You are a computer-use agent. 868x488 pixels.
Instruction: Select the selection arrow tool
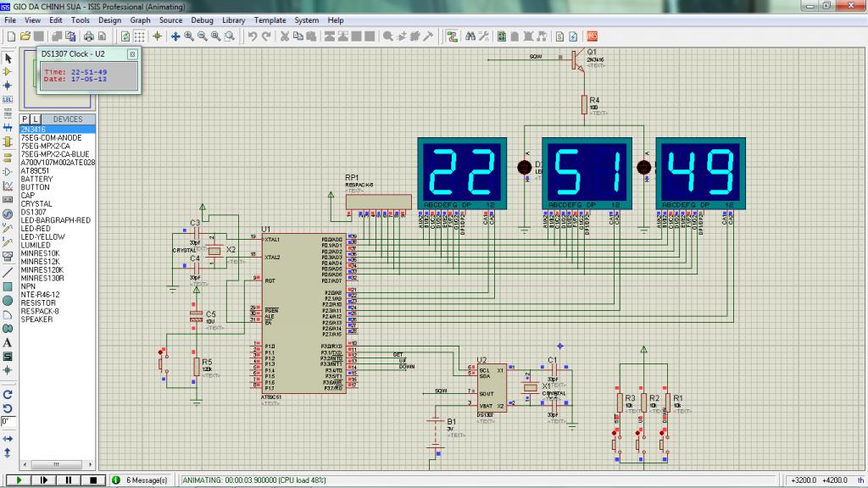[x=8, y=58]
